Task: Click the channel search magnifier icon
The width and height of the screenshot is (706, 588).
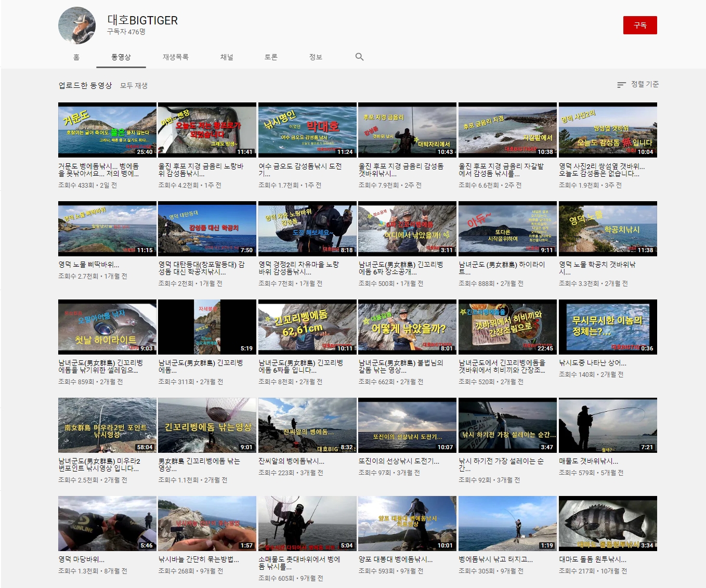Action: pyautogui.click(x=359, y=57)
